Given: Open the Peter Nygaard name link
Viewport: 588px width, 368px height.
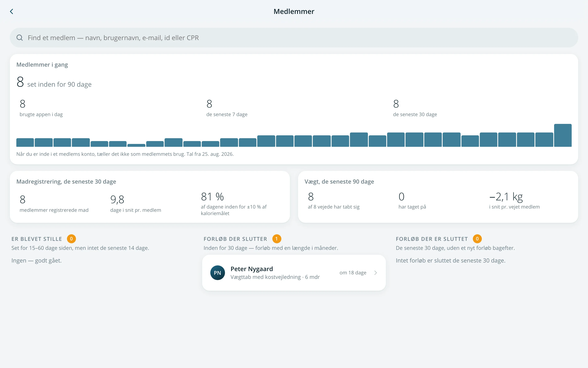Looking at the screenshot, I should pos(252,269).
